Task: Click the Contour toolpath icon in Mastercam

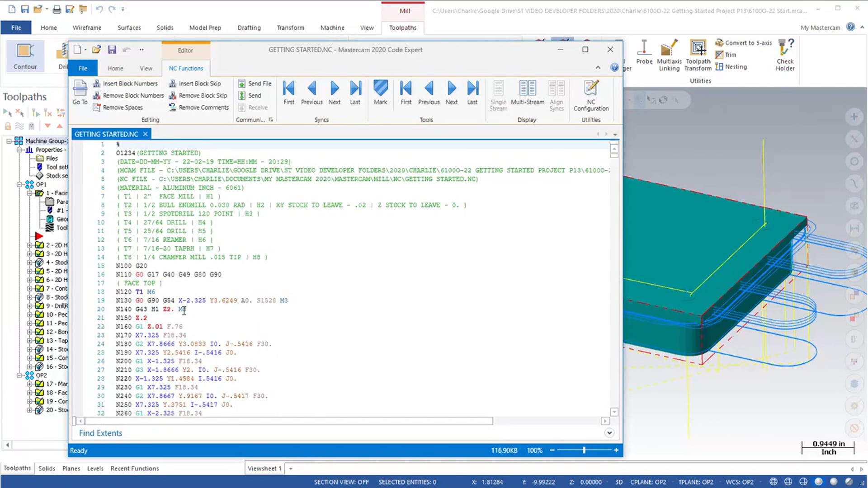Action: point(25,56)
